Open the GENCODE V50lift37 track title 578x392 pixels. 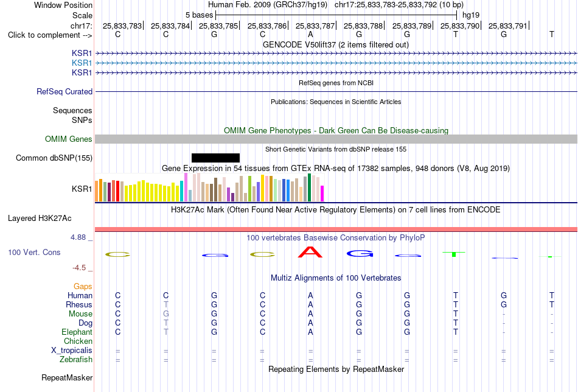point(336,44)
